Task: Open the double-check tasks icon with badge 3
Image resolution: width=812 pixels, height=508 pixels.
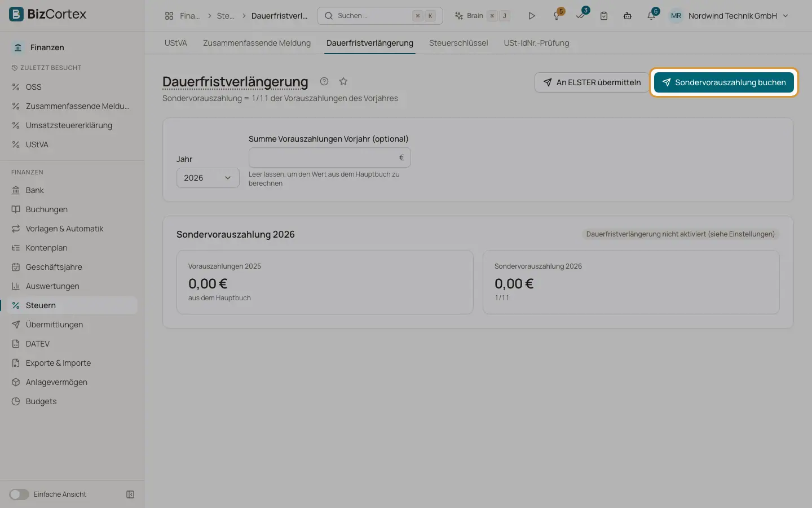Action: coord(581,16)
